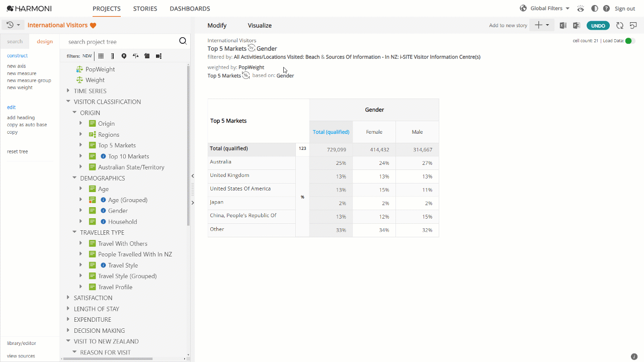
Task: Click the copy as auto base link
Action: pyautogui.click(x=27, y=125)
